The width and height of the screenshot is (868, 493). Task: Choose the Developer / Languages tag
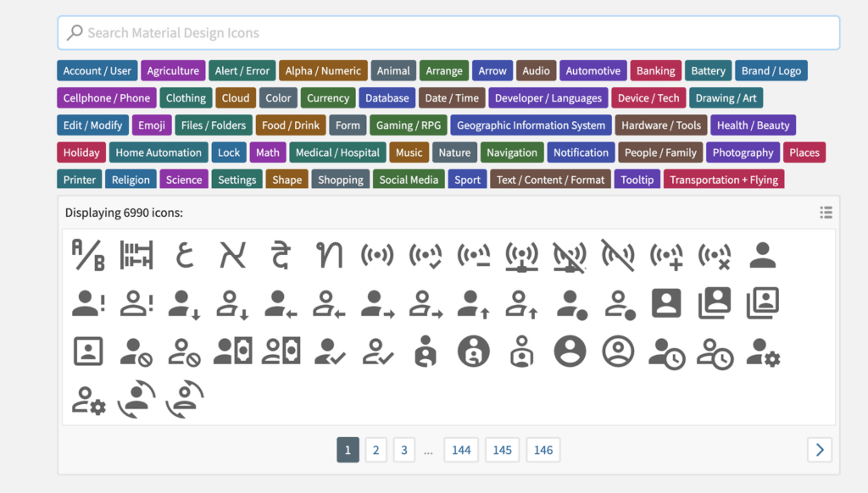(x=548, y=98)
